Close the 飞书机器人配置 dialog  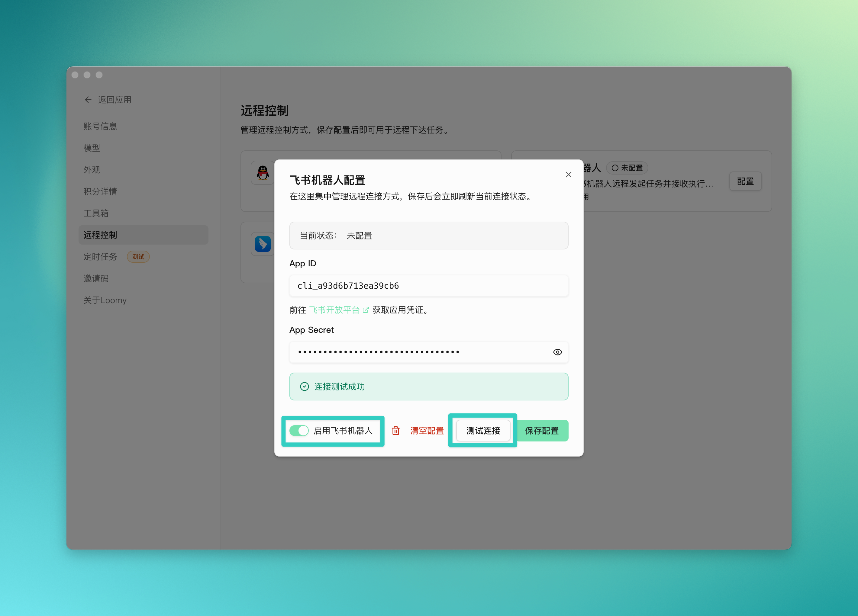[568, 174]
